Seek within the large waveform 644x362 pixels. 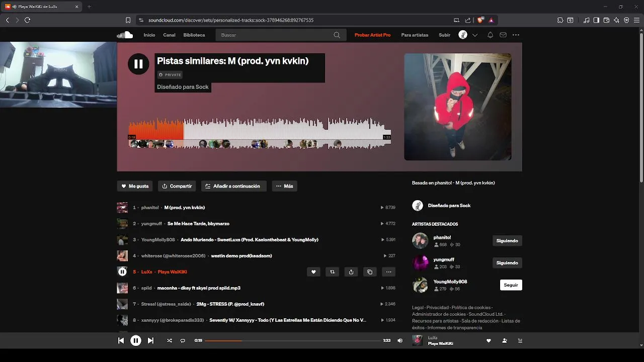coord(260,133)
